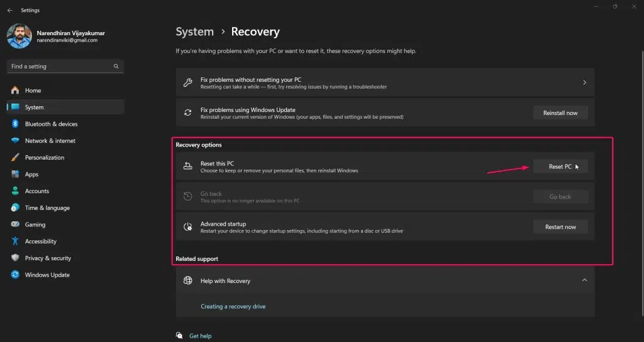Click the Reinstall now button
The width and height of the screenshot is (644, 342).
pos(560,113)
